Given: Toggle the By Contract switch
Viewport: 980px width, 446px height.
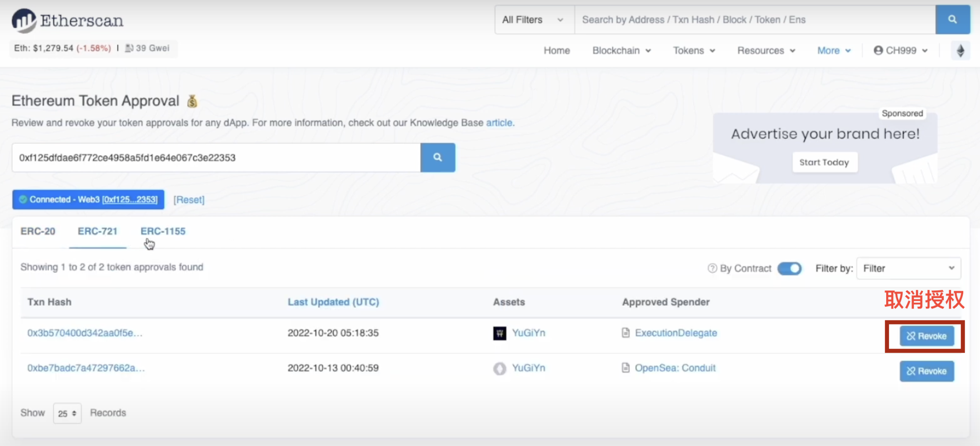Looking at the screenshot, I should tap(789, 268).
